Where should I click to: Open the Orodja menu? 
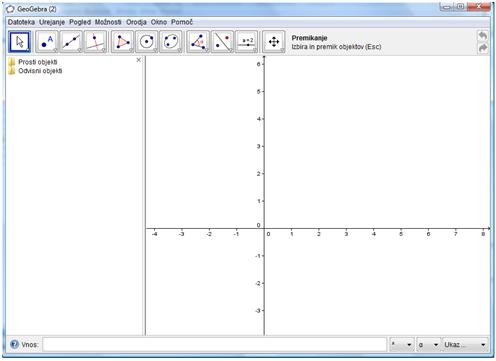coord(136,22)
